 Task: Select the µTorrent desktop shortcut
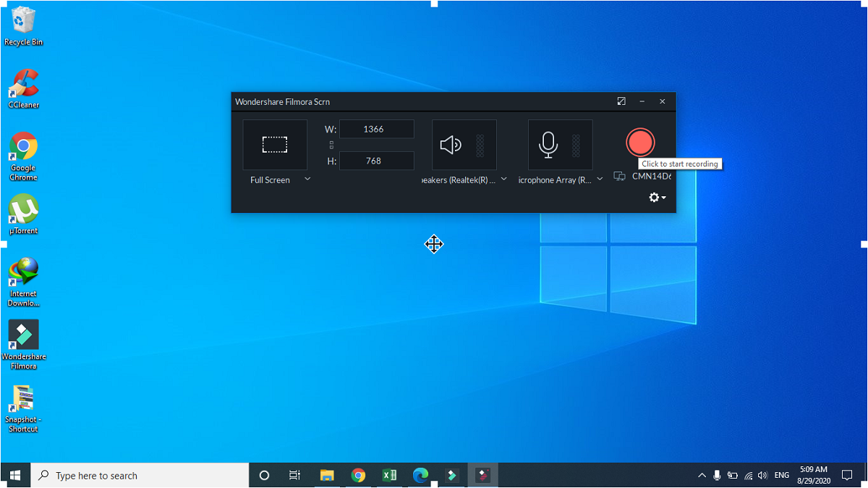[x=23, y=214]
